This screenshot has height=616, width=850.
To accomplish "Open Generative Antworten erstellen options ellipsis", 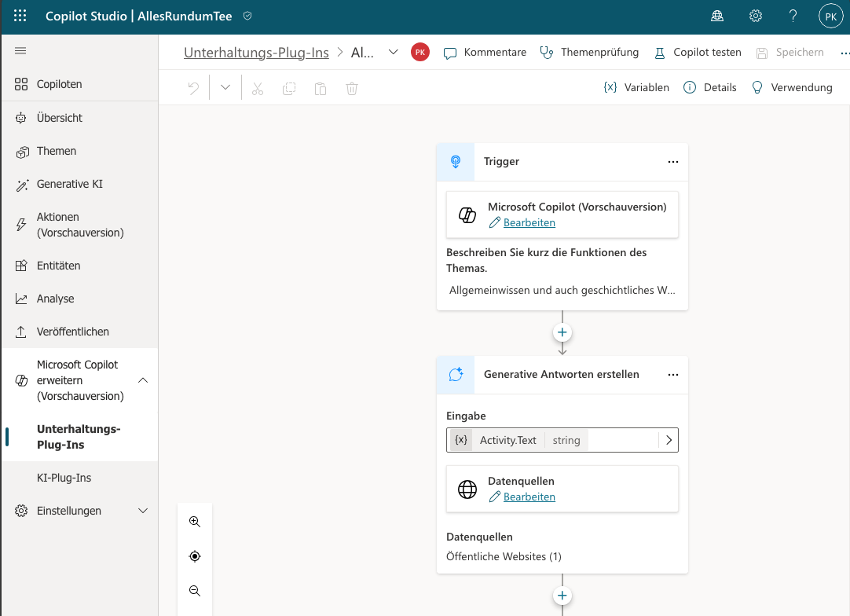I will point(672,375).
